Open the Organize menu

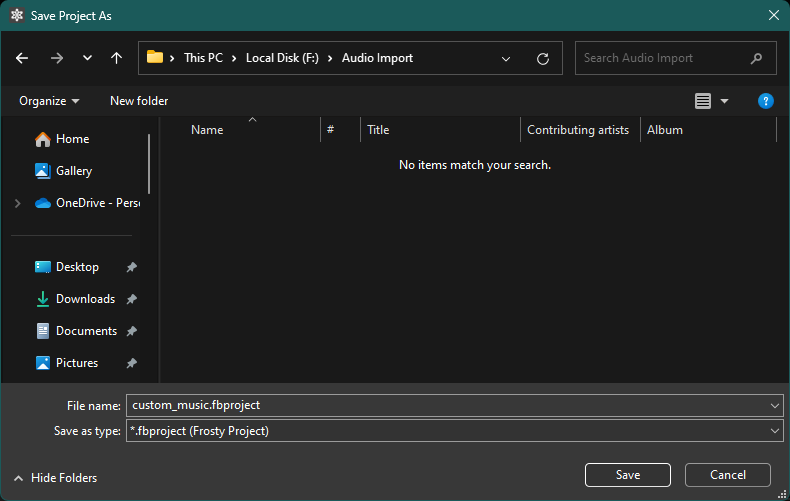[49, 101]
